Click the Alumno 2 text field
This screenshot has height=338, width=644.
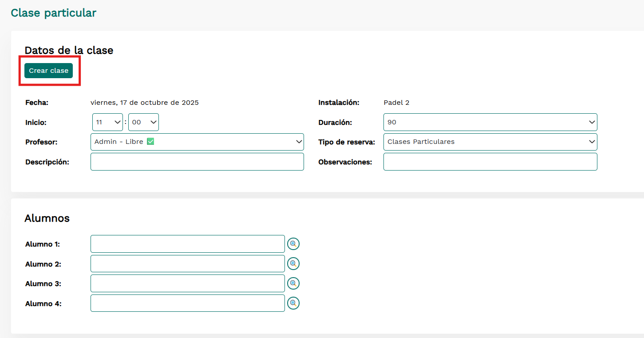187,264
